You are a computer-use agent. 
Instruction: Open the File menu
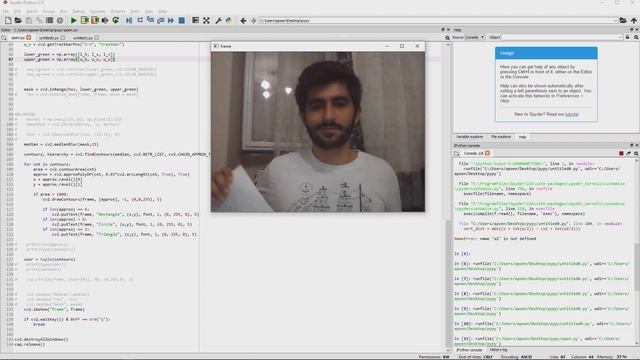click(x=5, y=11)
